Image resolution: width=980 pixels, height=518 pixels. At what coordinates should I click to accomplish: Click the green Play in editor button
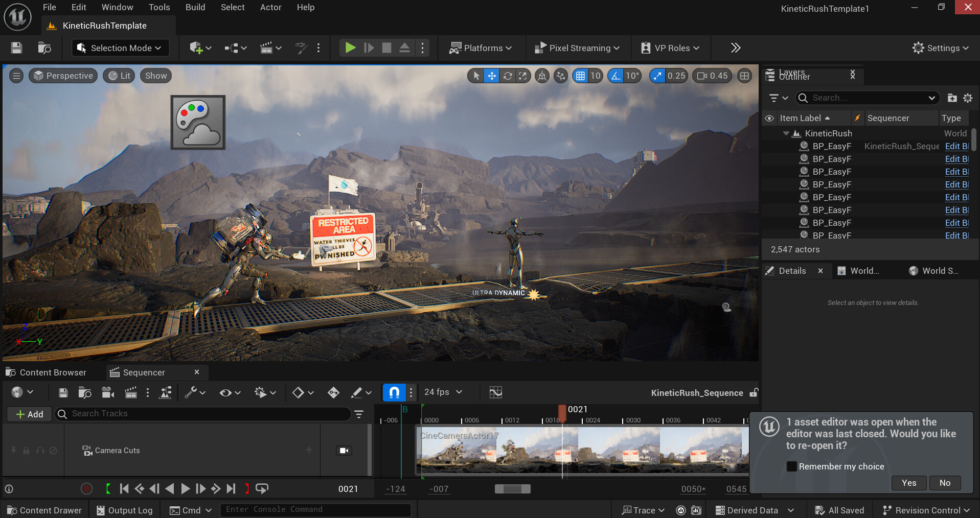coord(350,48)
